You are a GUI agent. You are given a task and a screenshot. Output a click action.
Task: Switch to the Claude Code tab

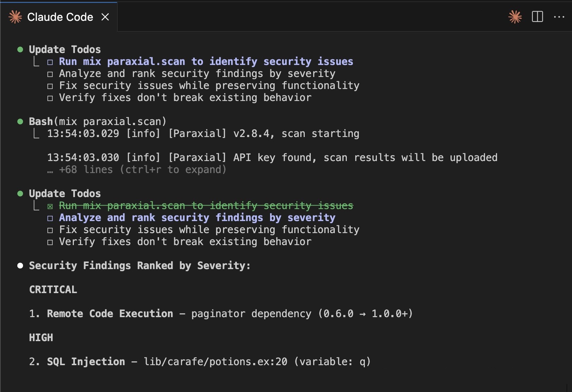click(59, 17)
